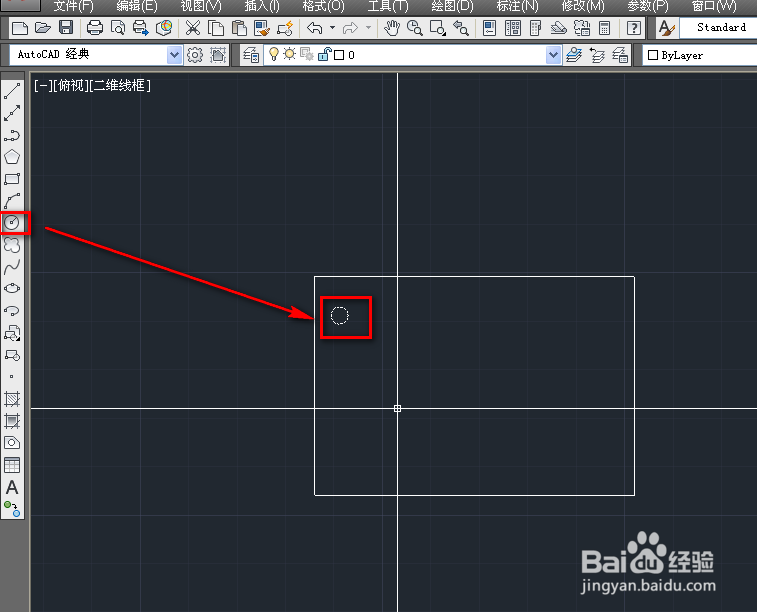Image resolution: width=757 pixels, height=612 pixels.
Task: Activate Zoom Realtime tool
Action: coord(415,28)
